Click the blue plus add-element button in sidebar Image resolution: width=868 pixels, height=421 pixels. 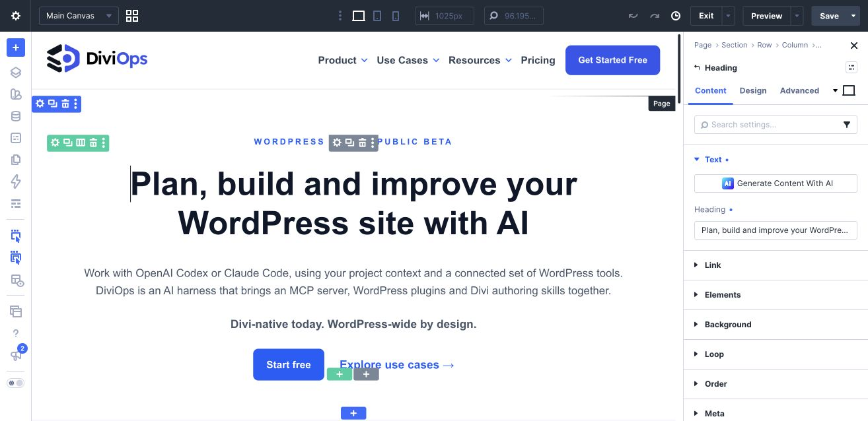(x=16, y=48)
